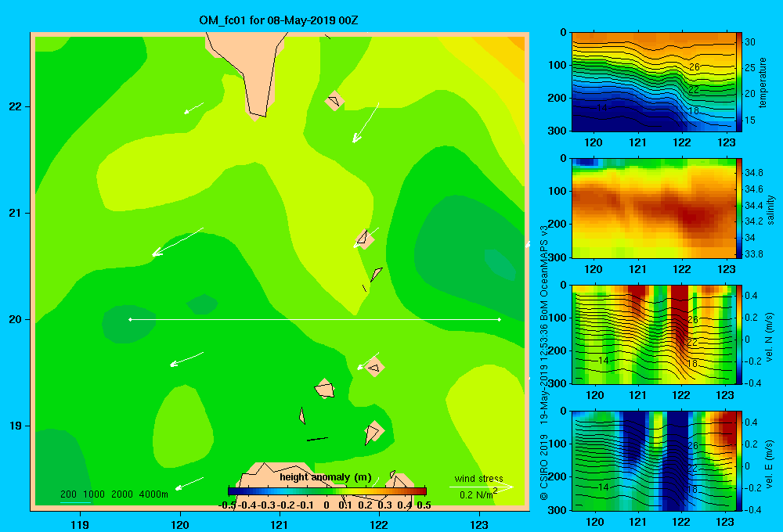Click the '0.2 N/m²' legend value
Screen dimensions: 783x532
pos(478,494)
